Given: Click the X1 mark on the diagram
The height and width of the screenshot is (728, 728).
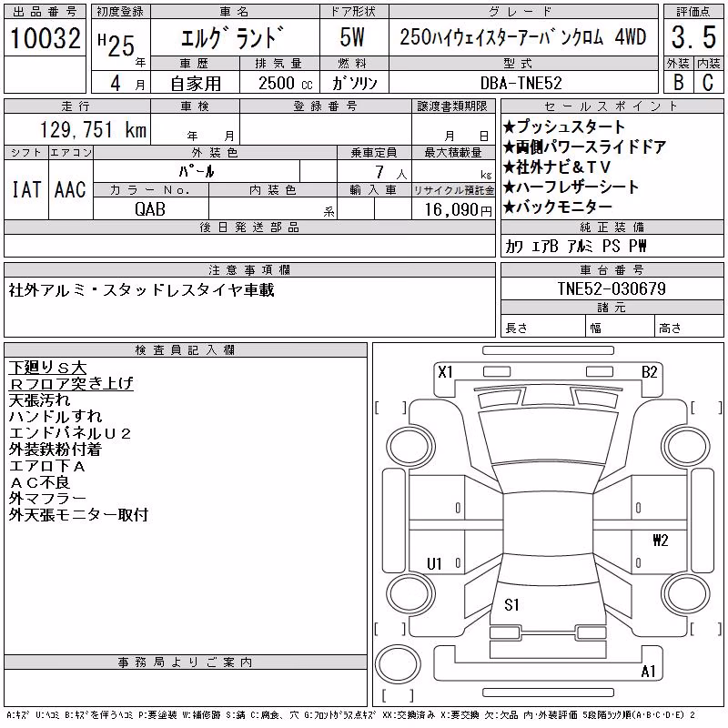Looking at the screenshot, I should [445, 372].
